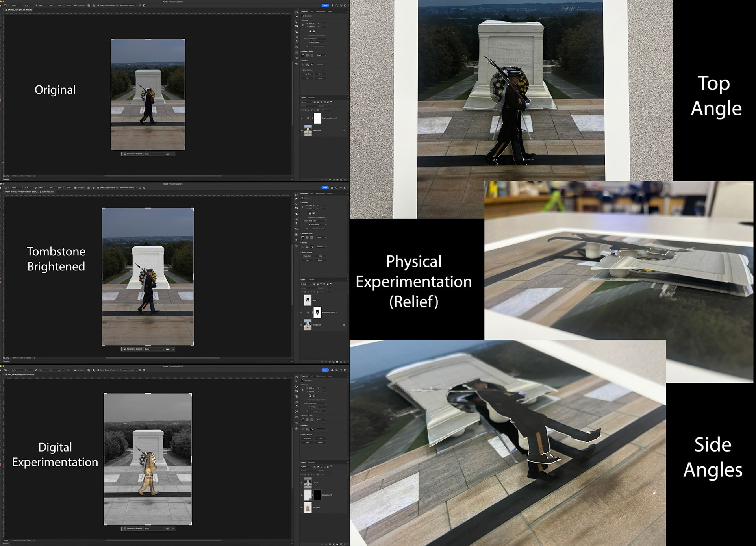
Task: Click the text filter icon in middle Layers panel
Action: [x=321, y=284]
